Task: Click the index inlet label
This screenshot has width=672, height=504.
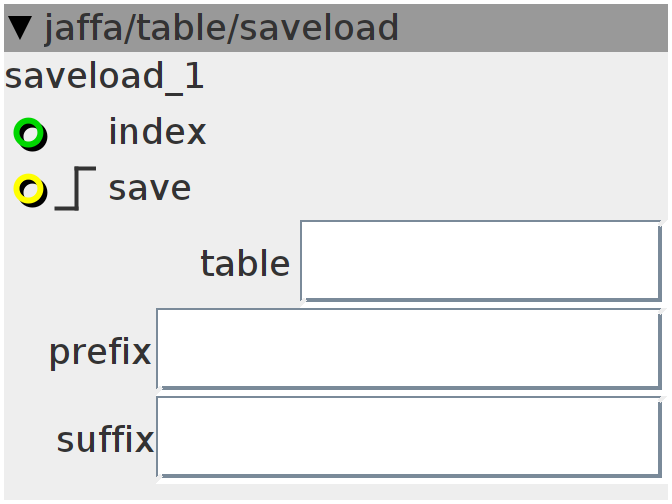Action: [157, 132]
